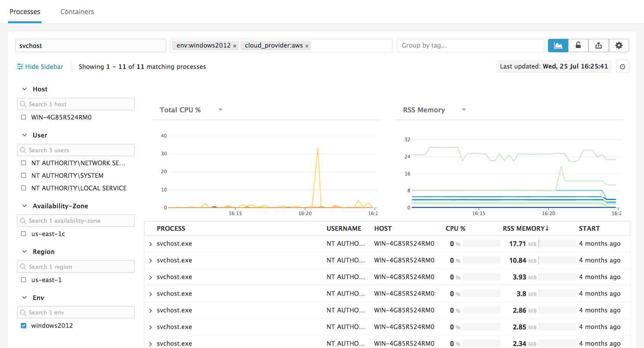Open the Total CPU % metric dropdown
The image size is (644, 348).
220,110
